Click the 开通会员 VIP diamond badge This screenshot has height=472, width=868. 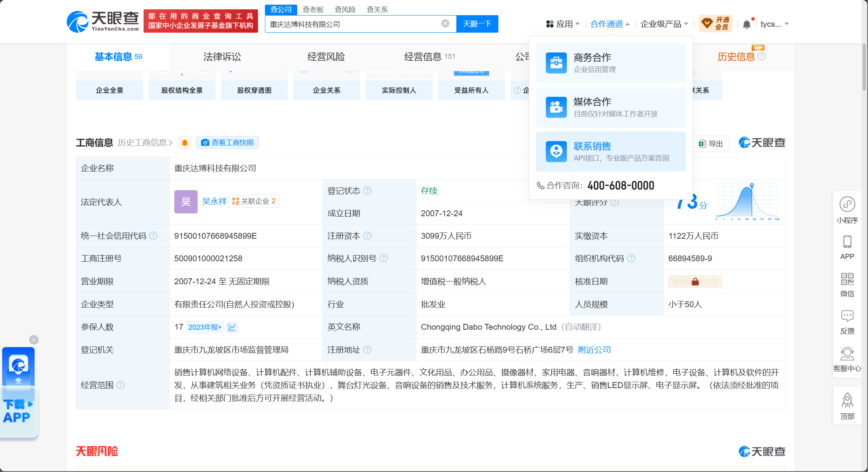point(715,24)
